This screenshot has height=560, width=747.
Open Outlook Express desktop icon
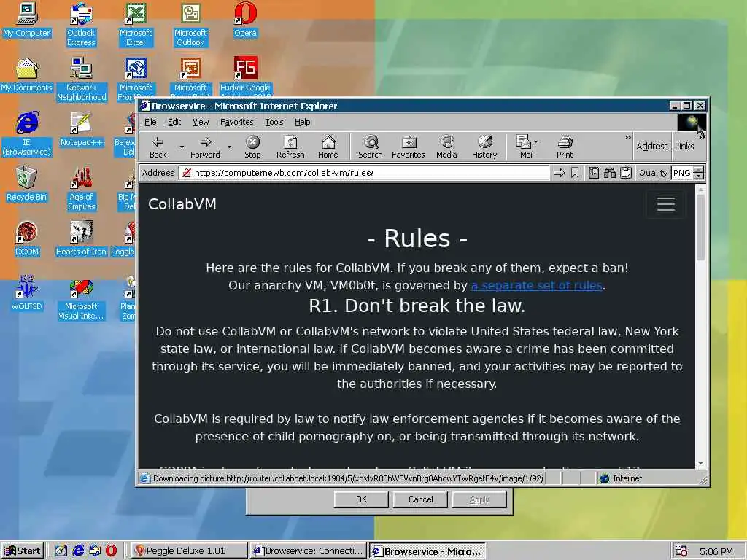click(x=81, y=25)
